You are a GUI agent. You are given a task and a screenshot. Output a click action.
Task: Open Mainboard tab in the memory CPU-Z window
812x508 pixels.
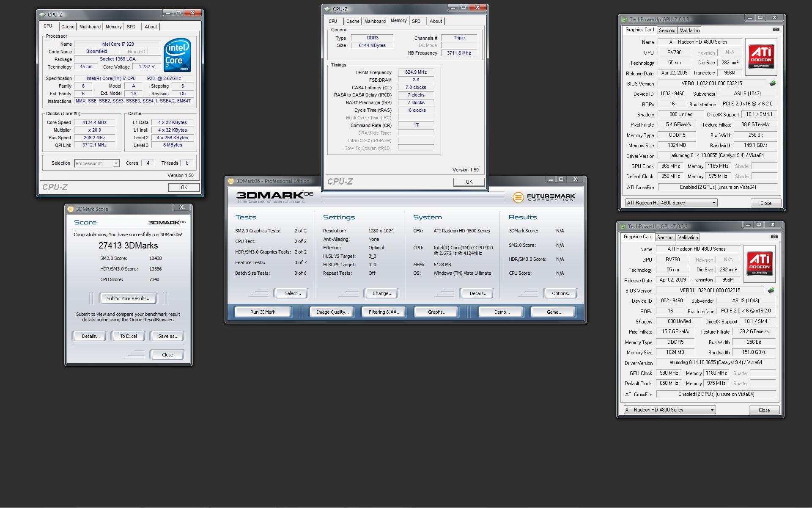coord(375,21)
